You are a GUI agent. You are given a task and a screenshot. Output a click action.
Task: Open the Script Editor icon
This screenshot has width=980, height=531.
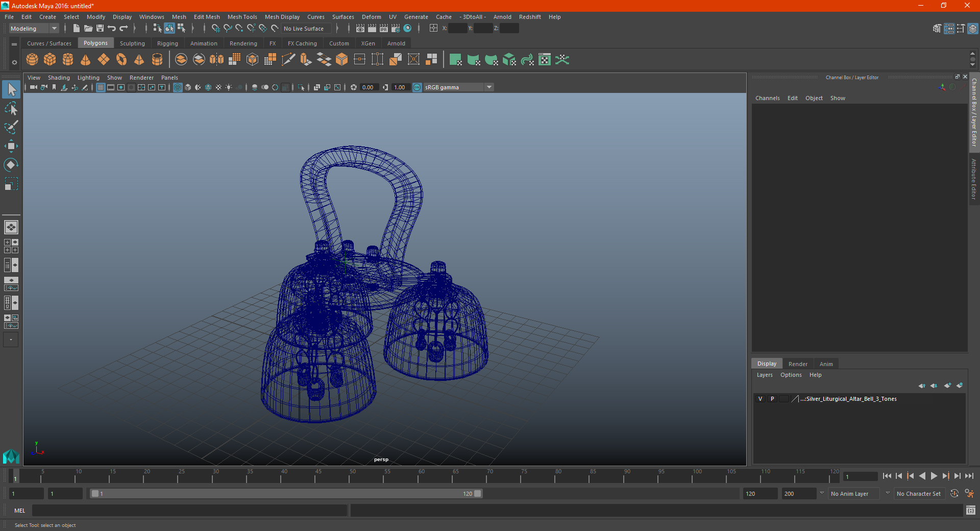click(970, 510)
